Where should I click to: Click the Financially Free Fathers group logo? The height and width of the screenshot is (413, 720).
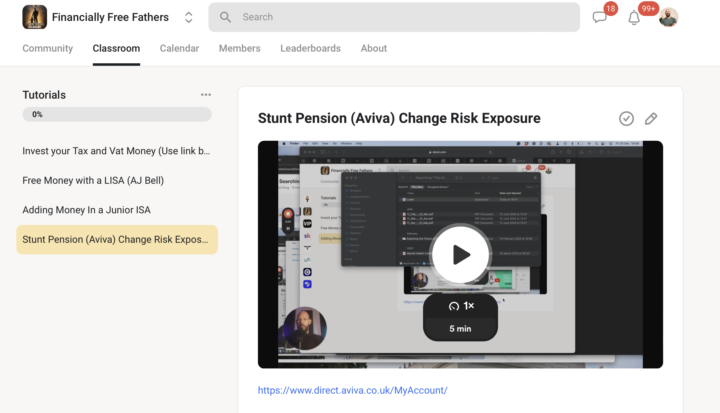tap(34, 17)
